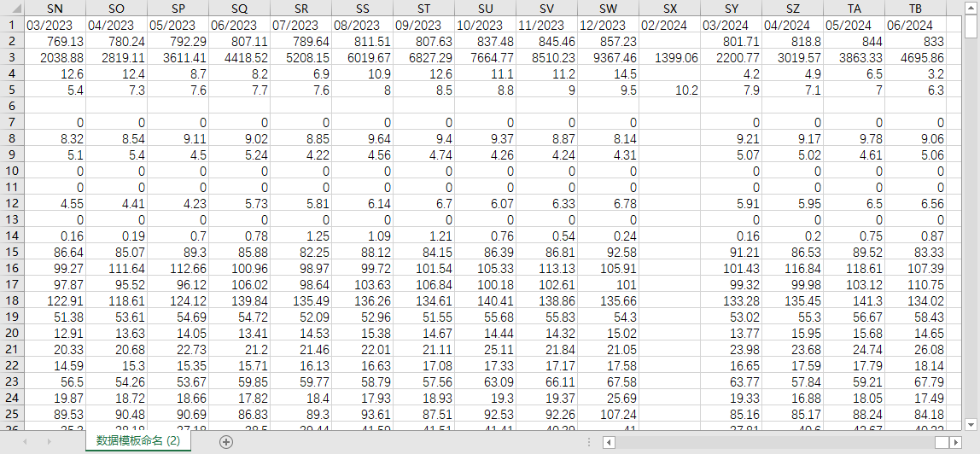
Task: Click cell with value 9367.46
Action: click(608, 58)
